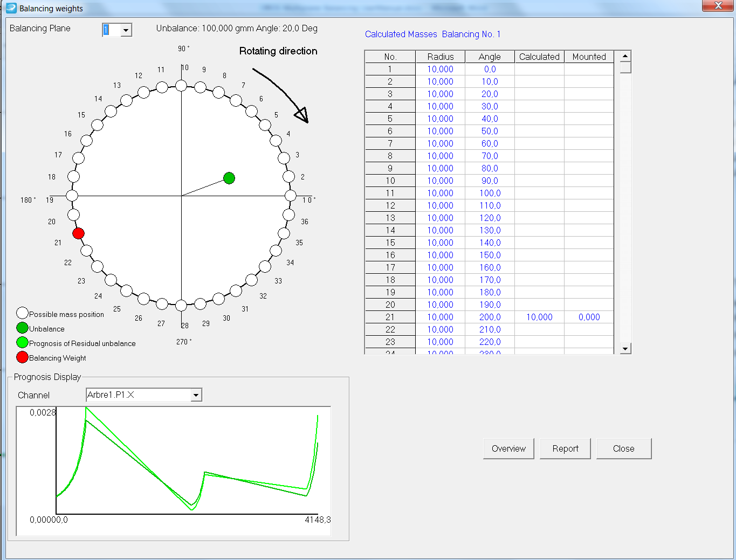Click the Radius cell of row 10
Image resolution: width=736 pixels, height=560 pixels.
click(x=441, y=181)
